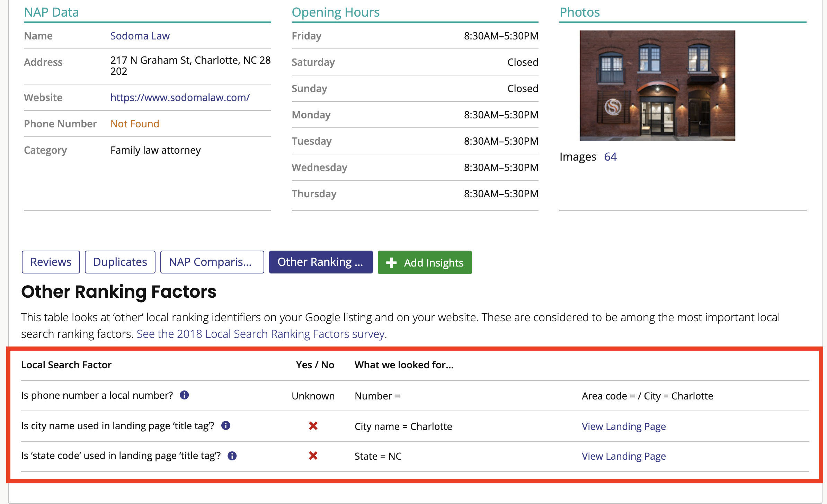Click the Monday 8:30AM–5:30PM hours
The image size is (827, 504).
(x=501, y=115)
